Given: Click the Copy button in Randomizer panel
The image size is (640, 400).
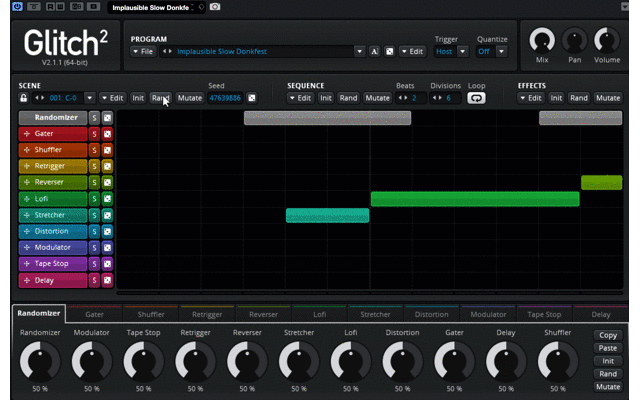Looking at the screenshot, I should tap(608, 335).
